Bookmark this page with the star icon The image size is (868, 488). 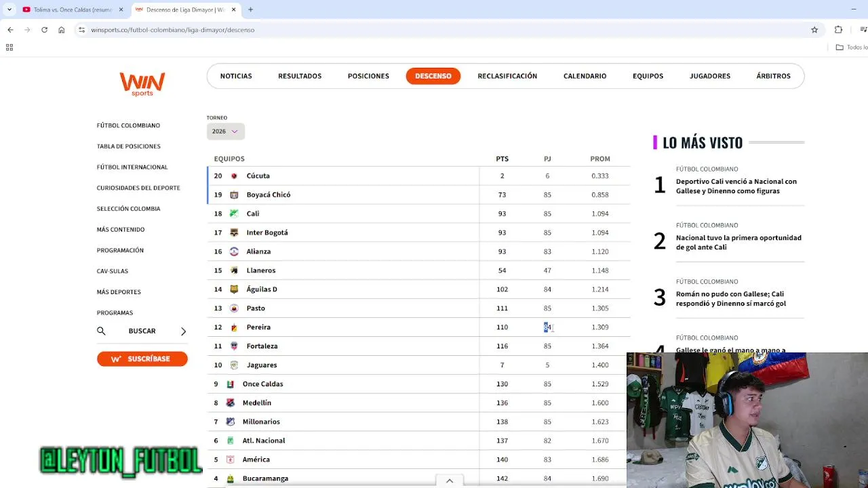[814, 30]
